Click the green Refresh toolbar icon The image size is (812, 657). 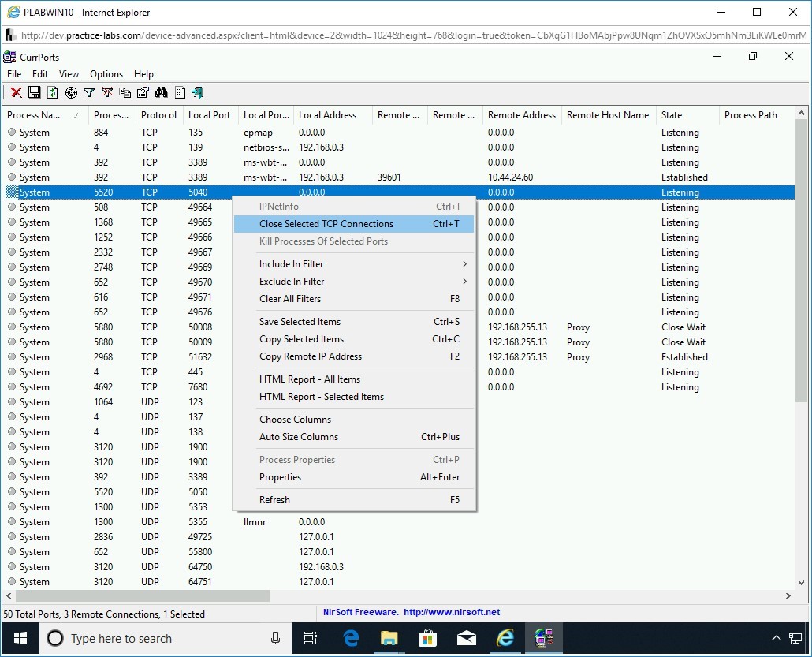pos(52,93)
